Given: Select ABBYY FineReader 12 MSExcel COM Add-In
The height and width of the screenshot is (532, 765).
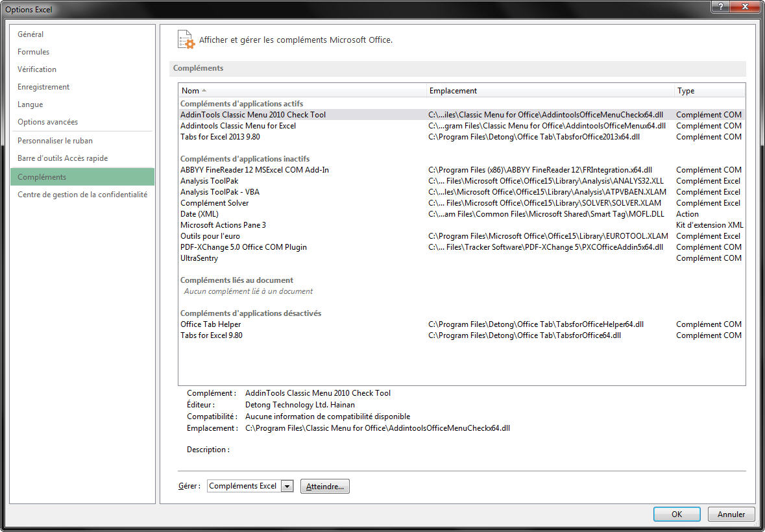Looking at the screenshot, I should coord(461,170).
